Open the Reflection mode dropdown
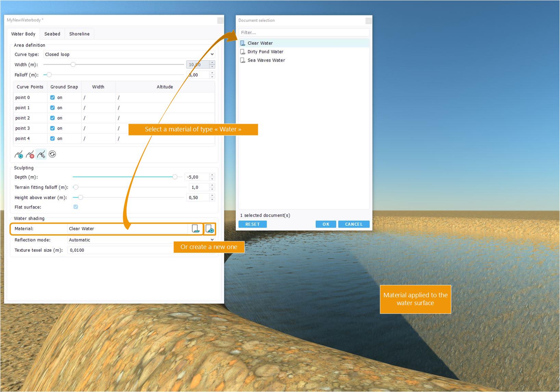This screenshot has width=560, height=392. (212, 240)
